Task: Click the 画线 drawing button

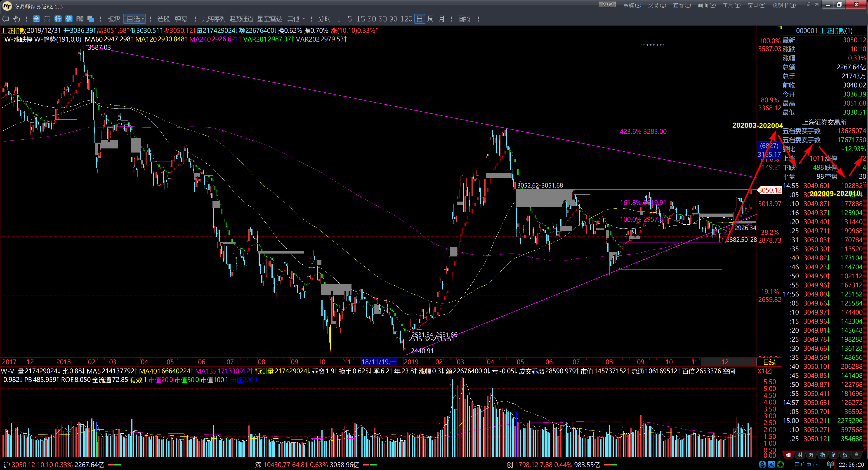Action: click(464, 19)
